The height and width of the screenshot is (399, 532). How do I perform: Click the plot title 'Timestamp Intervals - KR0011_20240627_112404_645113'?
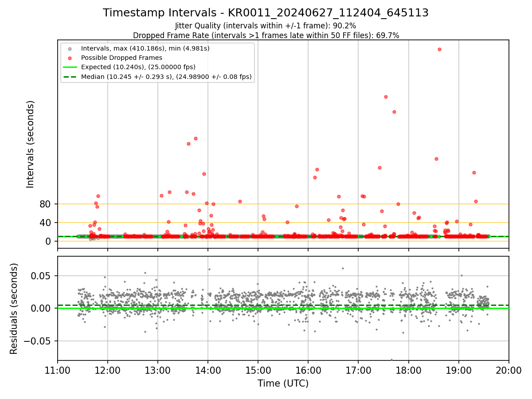pos(266,13)
